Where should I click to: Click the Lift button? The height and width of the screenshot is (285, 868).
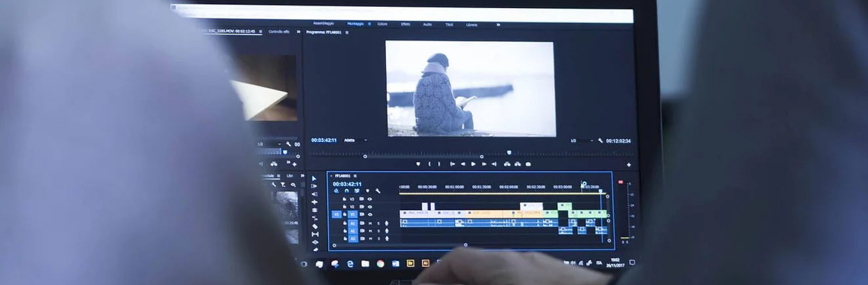pyautogui.click(x=507, y=164)
